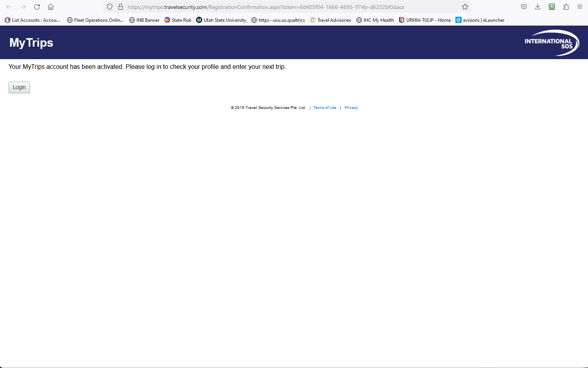Screen dimensions: 588x368
Task: Open the Privacy link
Action: [351, 108]
